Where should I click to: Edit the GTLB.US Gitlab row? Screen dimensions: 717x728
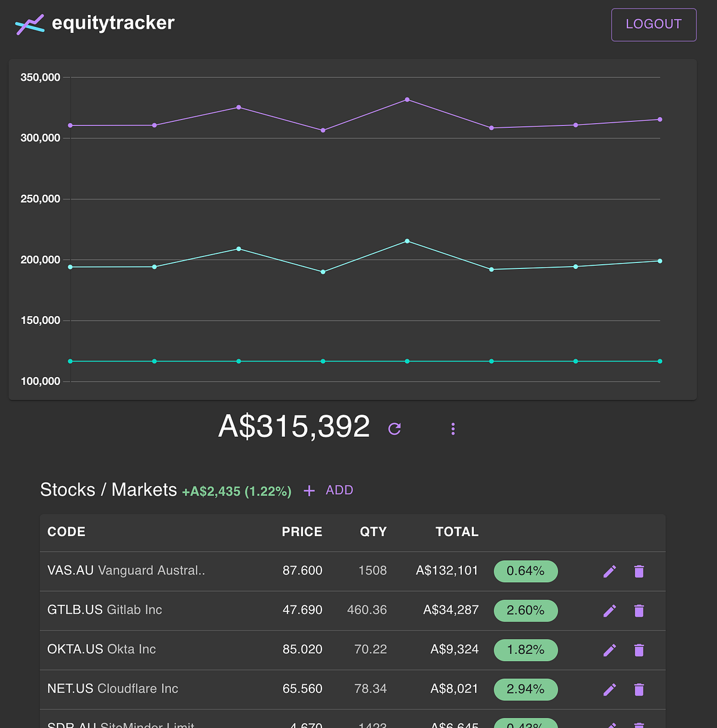[x=609, y=611]
